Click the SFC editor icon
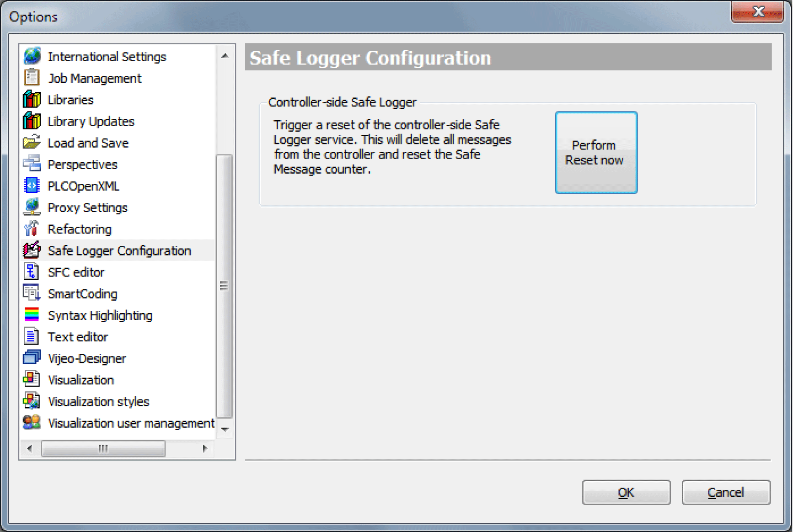Image resolution: width=793 pixels, height=532 pixels. (x=31, y=271)
